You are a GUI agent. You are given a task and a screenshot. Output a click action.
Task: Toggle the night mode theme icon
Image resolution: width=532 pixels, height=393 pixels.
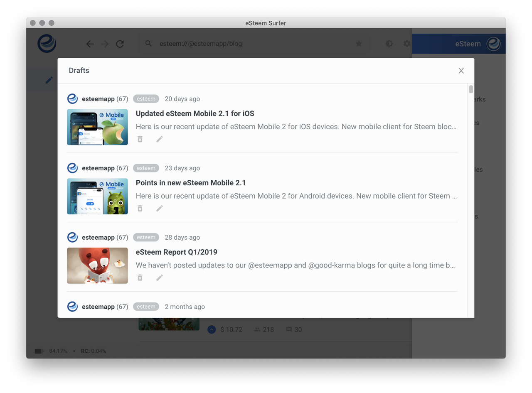tap(389, 44)
